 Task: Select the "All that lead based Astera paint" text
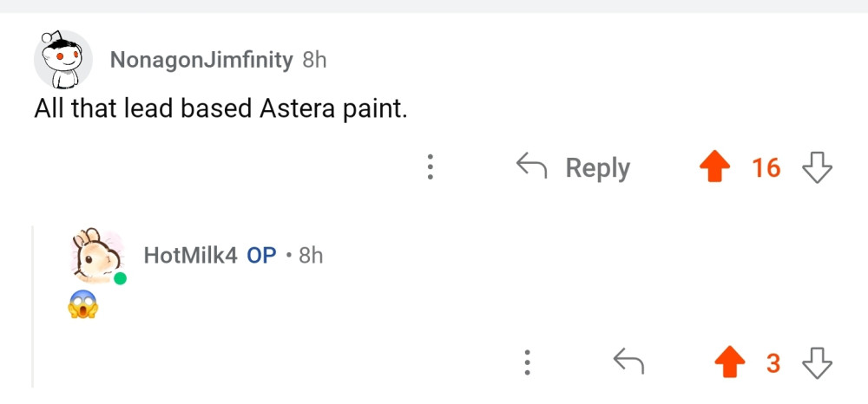coord(220,110)
